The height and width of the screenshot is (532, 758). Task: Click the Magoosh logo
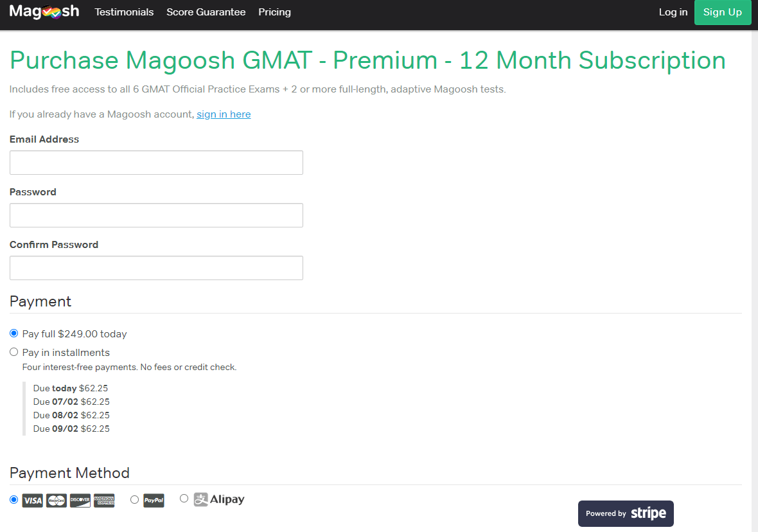pos(44,11)
